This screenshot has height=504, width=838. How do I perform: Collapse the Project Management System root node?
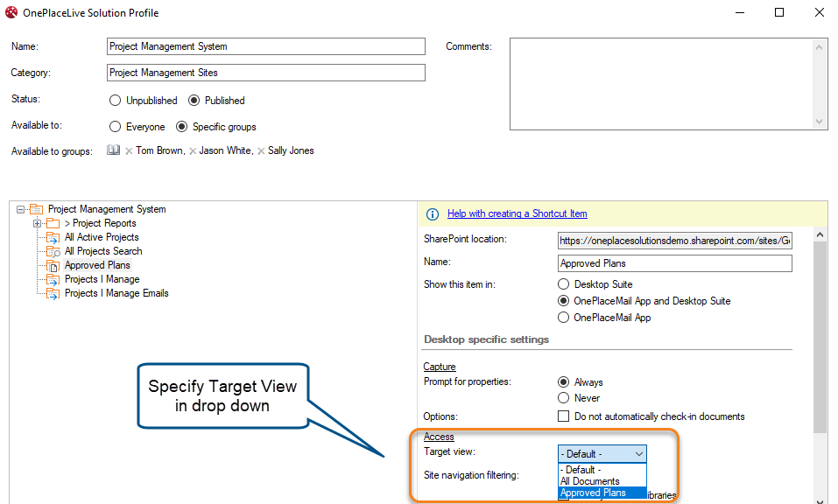pyautogui.click(x=21, y=209)
